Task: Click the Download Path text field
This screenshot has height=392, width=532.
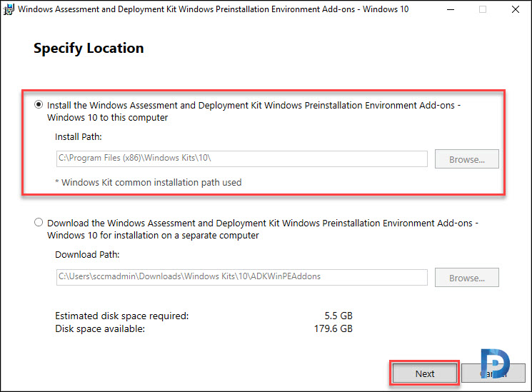Action: pos(241,277)
